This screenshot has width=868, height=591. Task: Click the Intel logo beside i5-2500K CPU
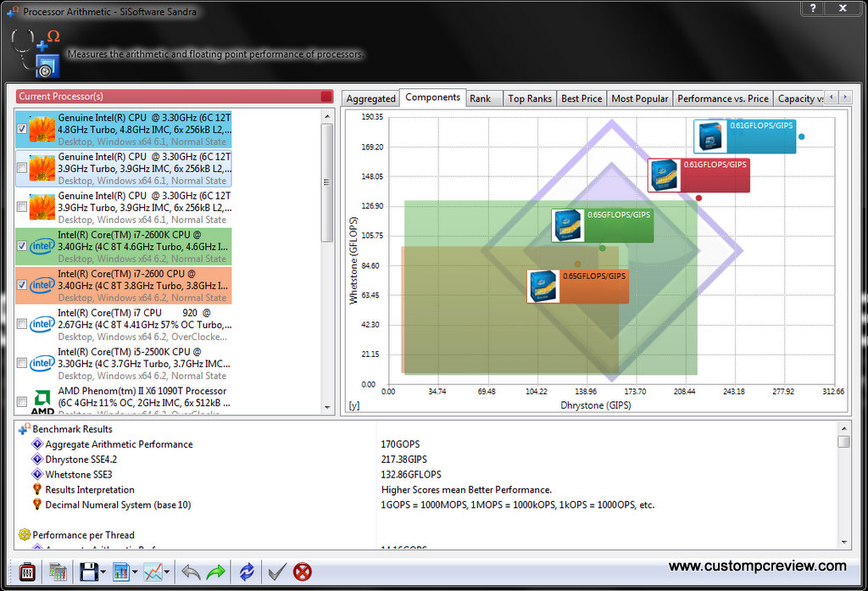(42, 364)
